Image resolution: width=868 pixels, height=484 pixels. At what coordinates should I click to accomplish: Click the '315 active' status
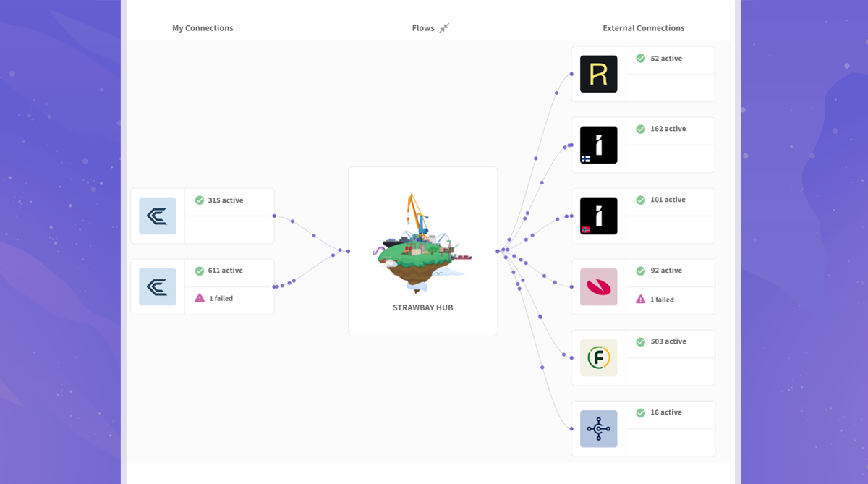coord(225,200)
